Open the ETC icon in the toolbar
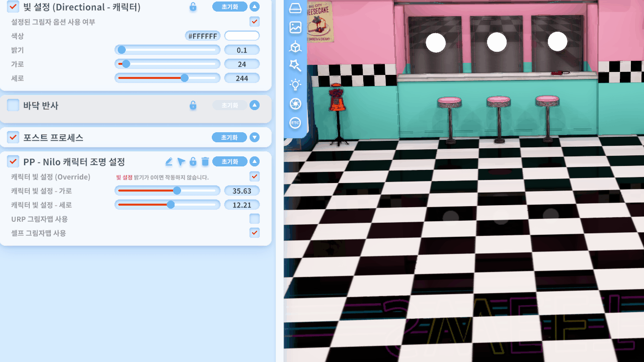This screenshot has width=644, height=362. coord(295,123)
